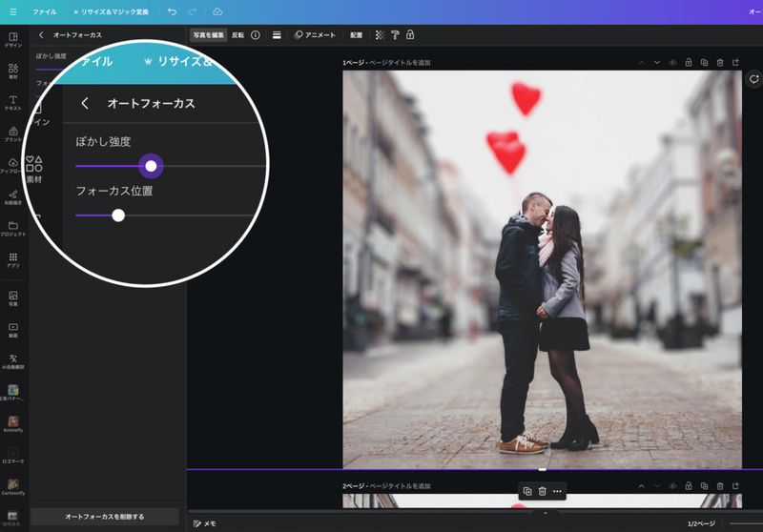Delete page 1 with trash icon
Viewport: 763px width, 532px height.
tap(720, 63)
